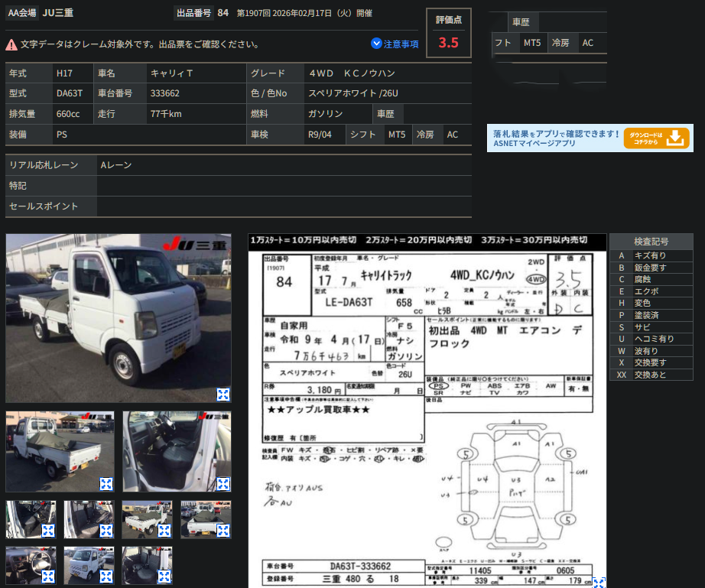Select legend row W 波有り
Image resolution: width=705 pixels, height=588 pixels.
pyautogui.click(x=651, y=351)
